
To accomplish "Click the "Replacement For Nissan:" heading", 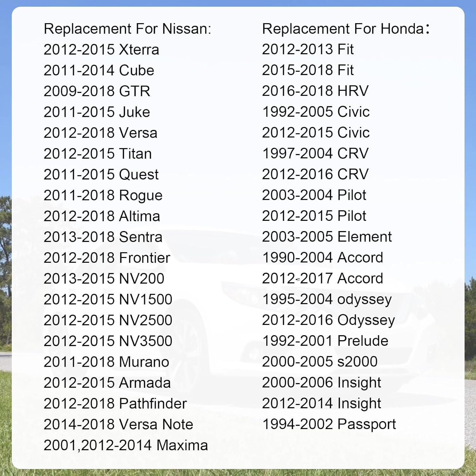I will pyautogui.click(x=127, y=29).
